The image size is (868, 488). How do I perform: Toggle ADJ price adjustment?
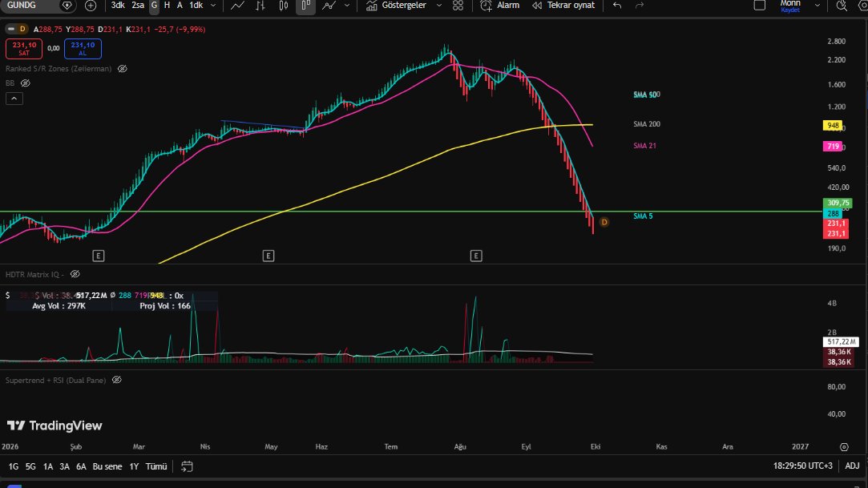point(852,466)
